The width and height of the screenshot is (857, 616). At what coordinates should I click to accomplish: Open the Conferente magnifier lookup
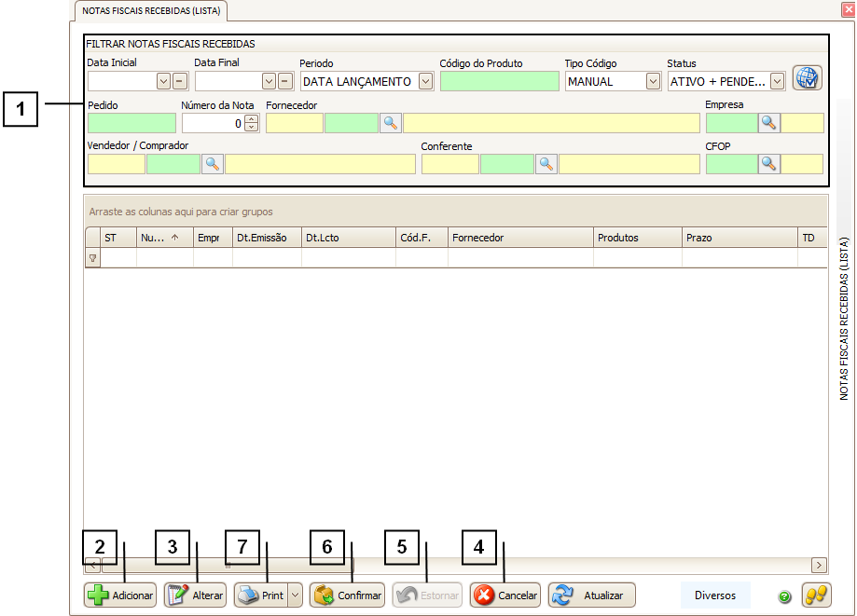546,164
